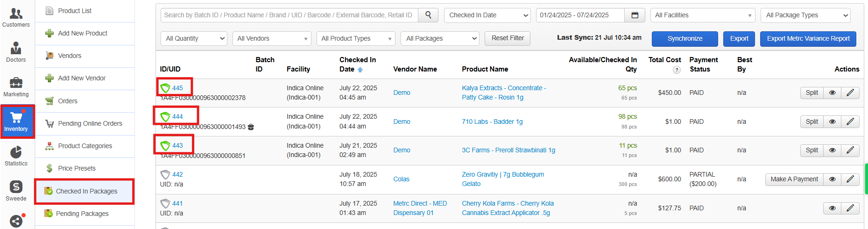Open the Marketing sidebar section

coord(16,87)
